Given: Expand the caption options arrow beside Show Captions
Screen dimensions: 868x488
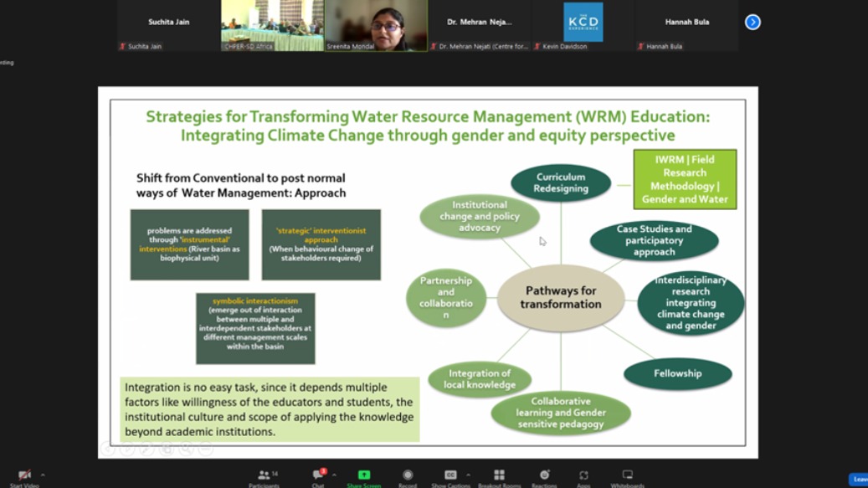Looking at the screenshot, I should [468, 475].
